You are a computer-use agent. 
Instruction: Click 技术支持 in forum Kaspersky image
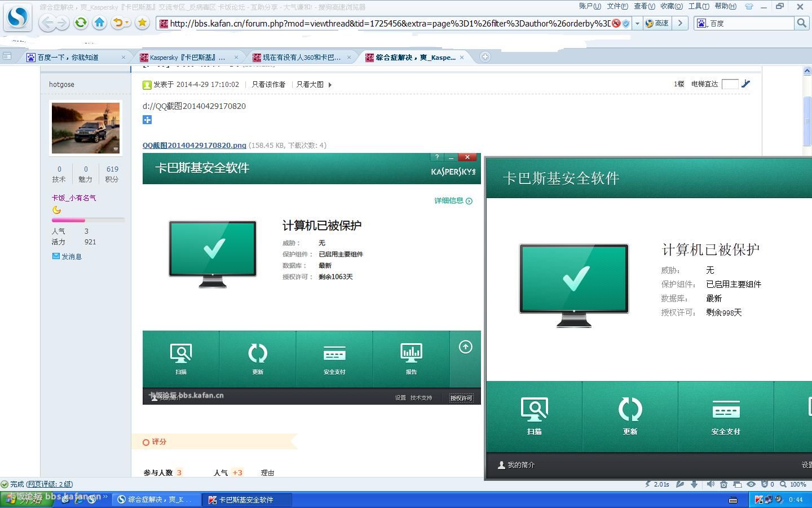421,398
